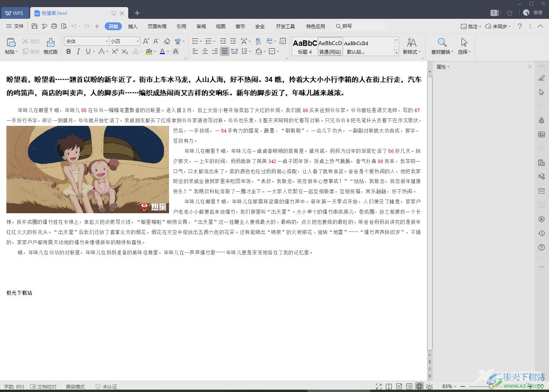Toggle superscript formatting
This screenshot has height=392, width=549.
click(x=115, y=51)
